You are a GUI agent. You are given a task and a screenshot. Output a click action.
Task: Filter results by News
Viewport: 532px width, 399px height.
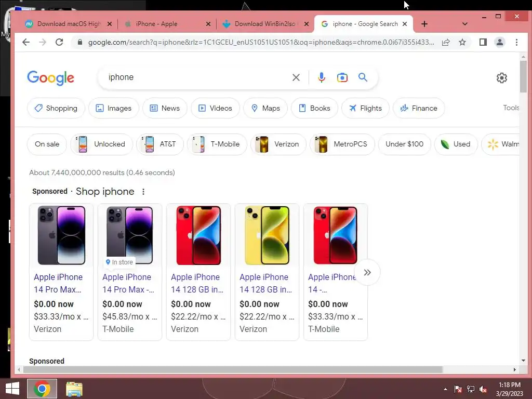[165, 108]
